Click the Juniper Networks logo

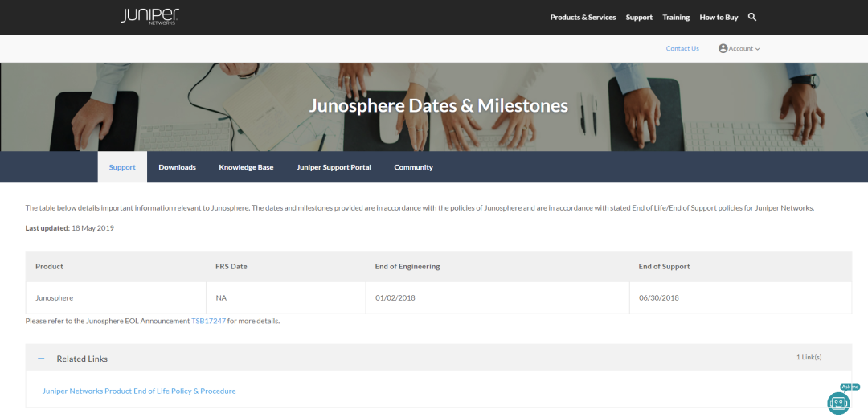149,17
